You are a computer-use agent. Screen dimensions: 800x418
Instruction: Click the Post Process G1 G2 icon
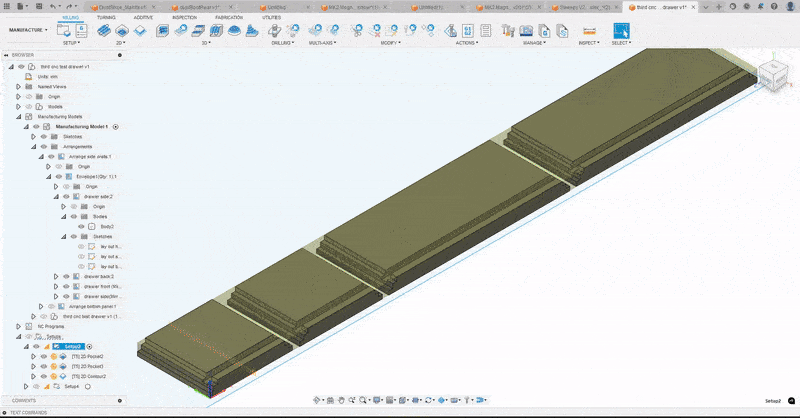[x=468, y=31]
